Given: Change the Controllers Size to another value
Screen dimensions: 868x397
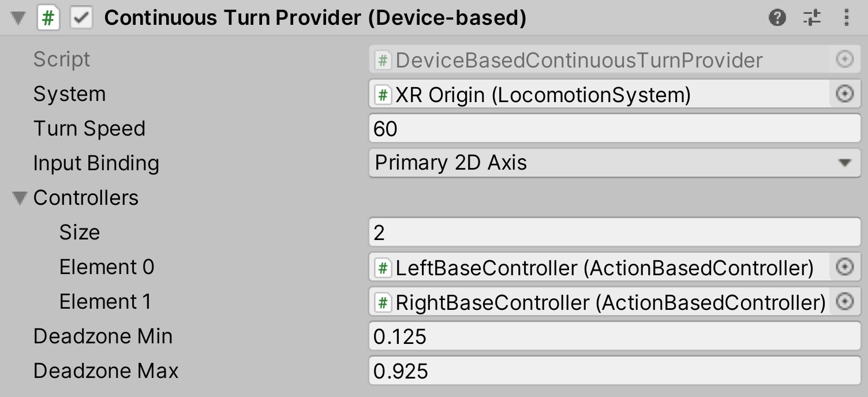Looking at the screenshot, I should coord(577,232).
